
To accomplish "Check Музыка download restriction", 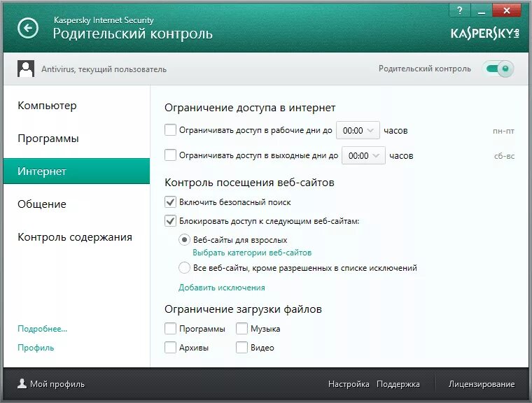I will coord(241,328).
